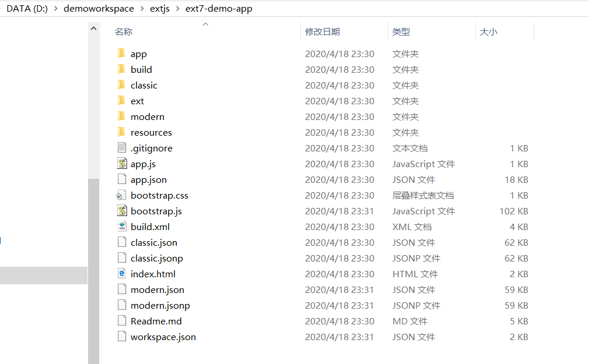Click the app.js JavaScript file icon
This screenshot has width=589, height=364.
pos(122,163)
